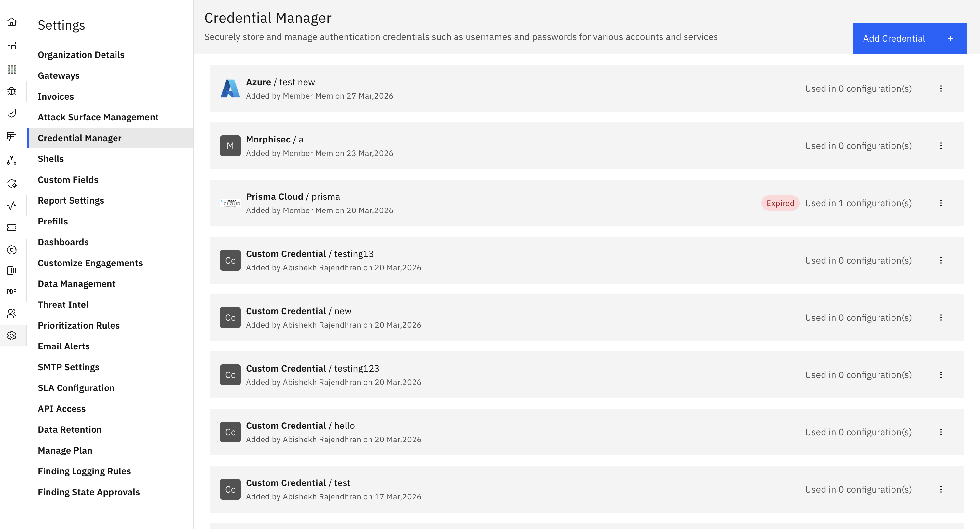The height and width of the screenshot is (529, 980).
Task: Click the Add Credential button
Action: (909, 38)
